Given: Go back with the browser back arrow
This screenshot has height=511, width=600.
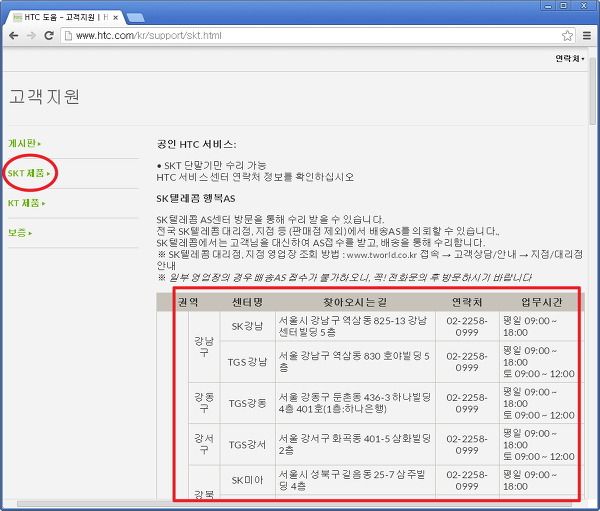Looking at the screenshot, I should (x=13, y=36).
